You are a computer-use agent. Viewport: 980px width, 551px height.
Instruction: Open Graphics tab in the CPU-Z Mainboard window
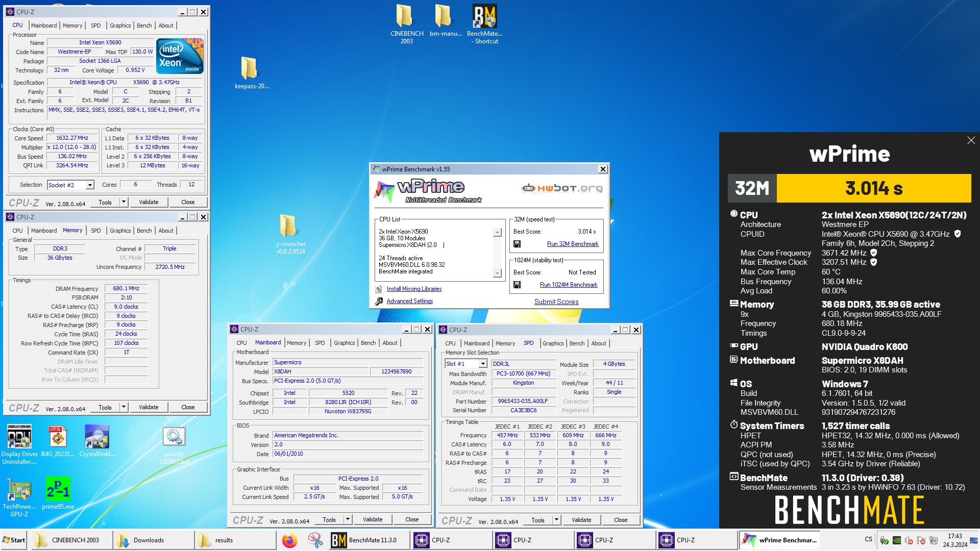pos(344,343)
